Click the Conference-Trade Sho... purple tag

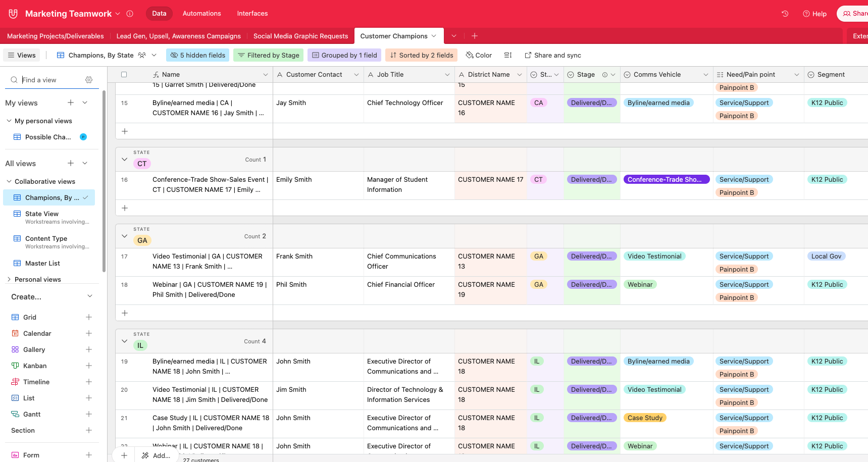667,179
